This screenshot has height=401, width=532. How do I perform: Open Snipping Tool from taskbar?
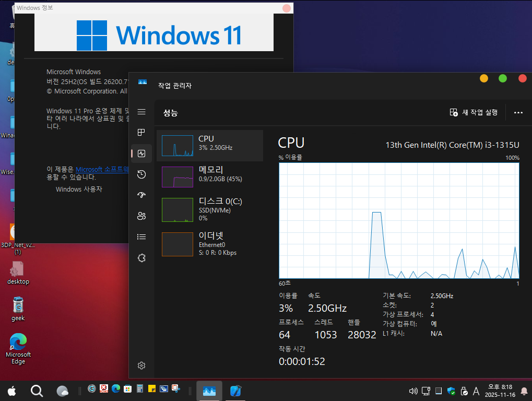176,389
